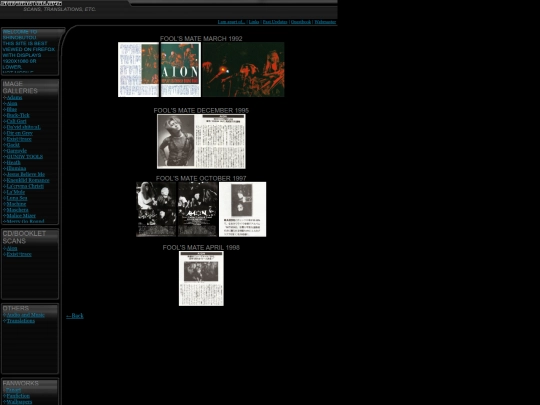Open the Cali Gari gallery link
Viewport: 540px width, 405px height.
point(17,121)
